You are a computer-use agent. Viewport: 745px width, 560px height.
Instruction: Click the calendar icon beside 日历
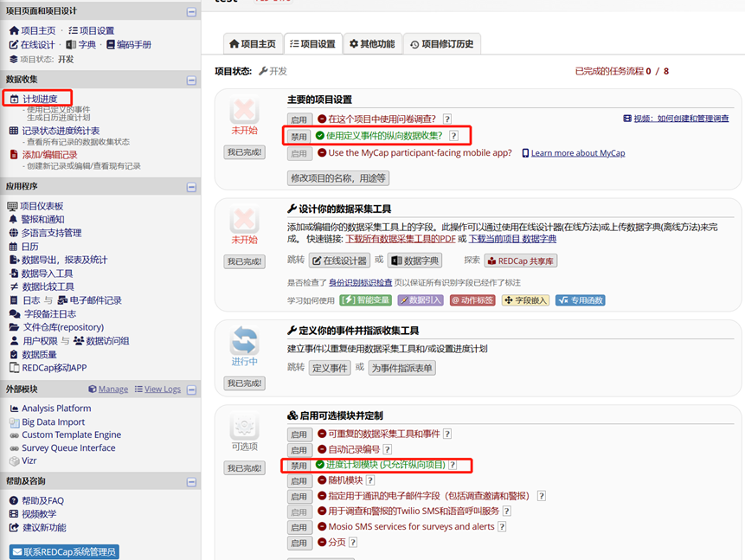[x=13, y=247]
